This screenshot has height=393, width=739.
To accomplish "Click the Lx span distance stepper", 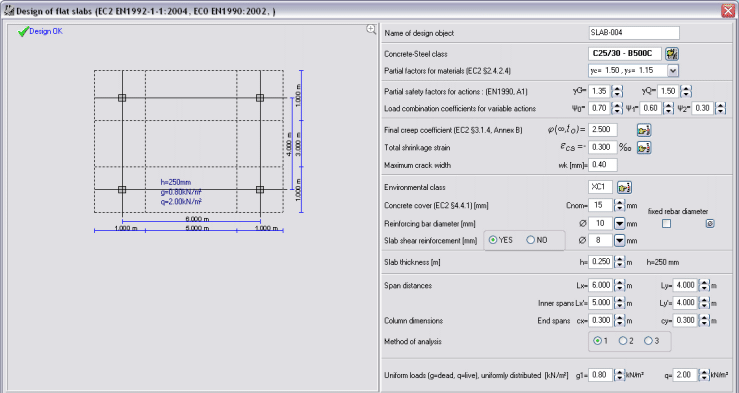I will pyautogui.click(x=619, y=285).
